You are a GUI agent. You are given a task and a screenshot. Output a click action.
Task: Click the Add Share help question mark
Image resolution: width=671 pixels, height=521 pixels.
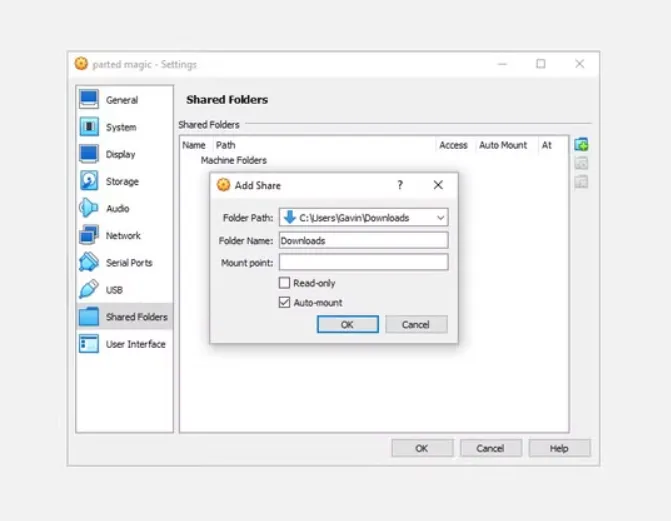click(400, 185)
